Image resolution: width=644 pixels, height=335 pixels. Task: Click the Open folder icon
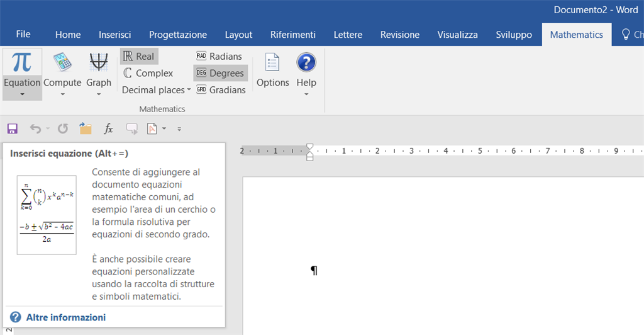tap(86, 128)
